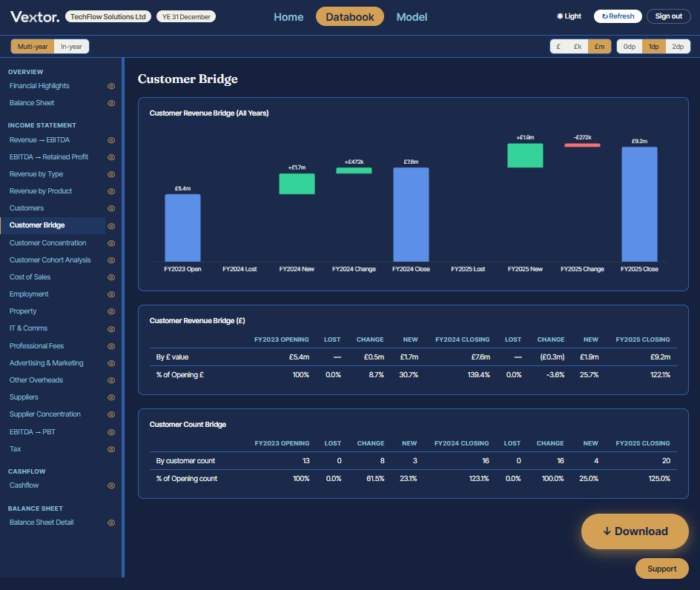Toggle eye icon beside Customer Cohort Analysis
This screenshot has height=590, width=700.
(112, 260)
